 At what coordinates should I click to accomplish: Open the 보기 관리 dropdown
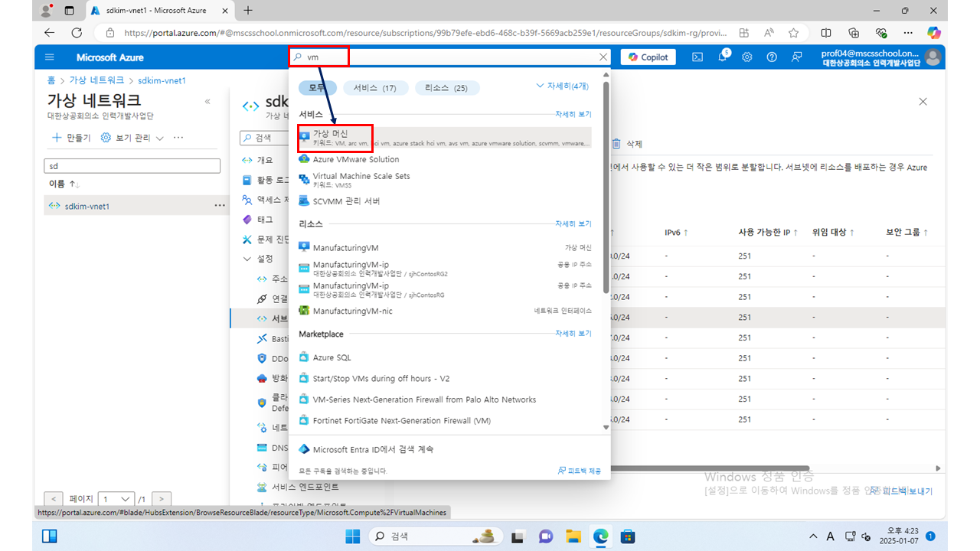[x=132, y=138]
